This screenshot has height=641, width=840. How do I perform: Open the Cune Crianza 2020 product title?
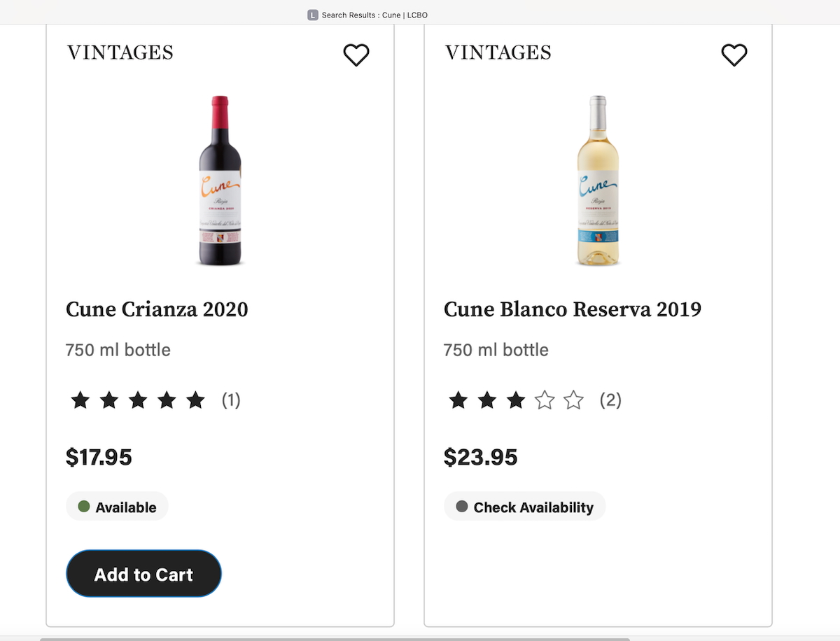157,309
